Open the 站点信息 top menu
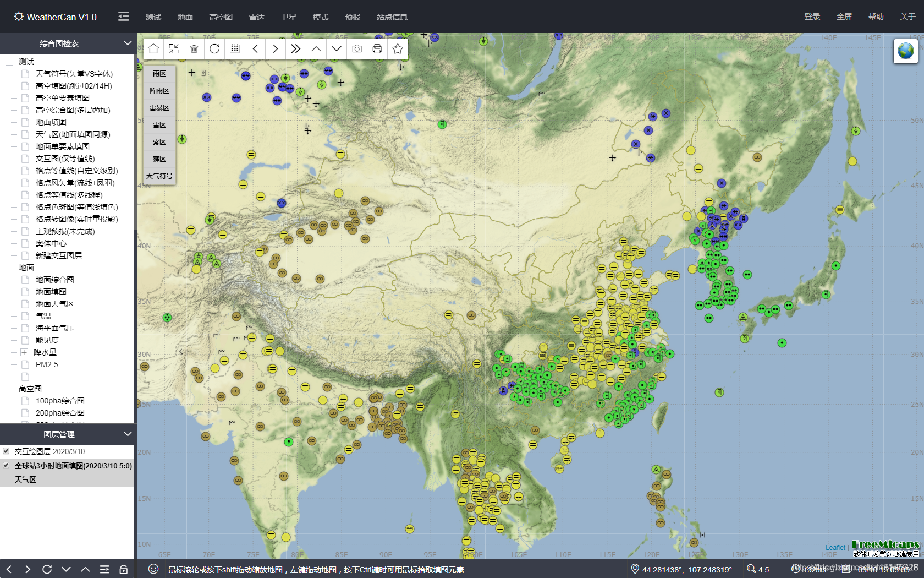This screenshot has height=578, width=924. pos(392,17)
